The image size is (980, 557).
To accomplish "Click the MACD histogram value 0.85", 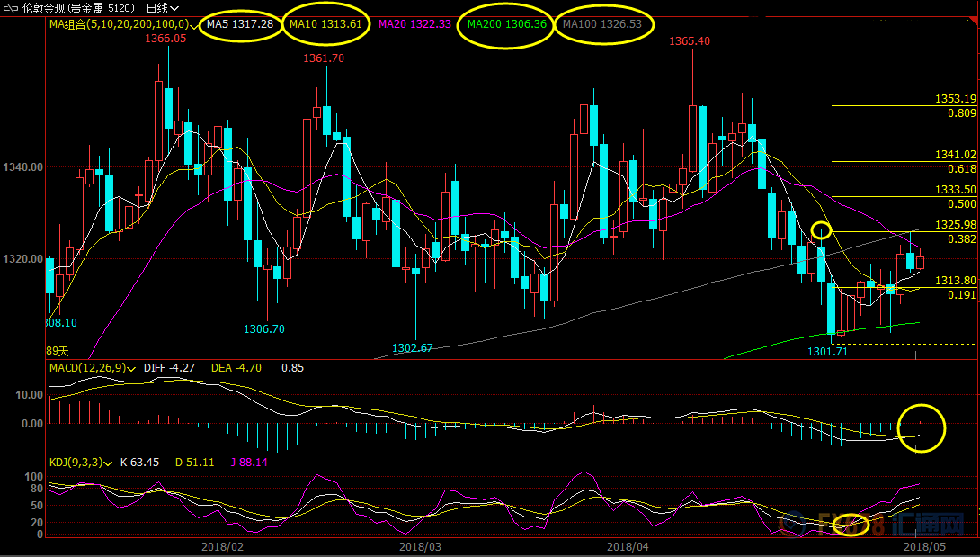I will click(292, 368).
